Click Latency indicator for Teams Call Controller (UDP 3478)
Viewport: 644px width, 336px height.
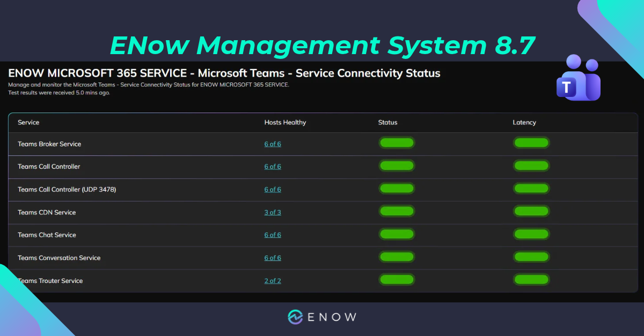click(x=531, y=189)
